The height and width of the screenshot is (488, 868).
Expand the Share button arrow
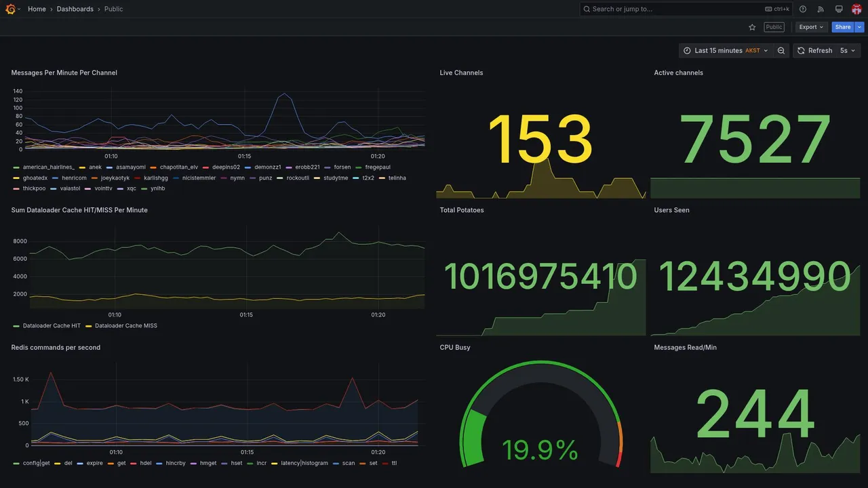pos(859,27)
